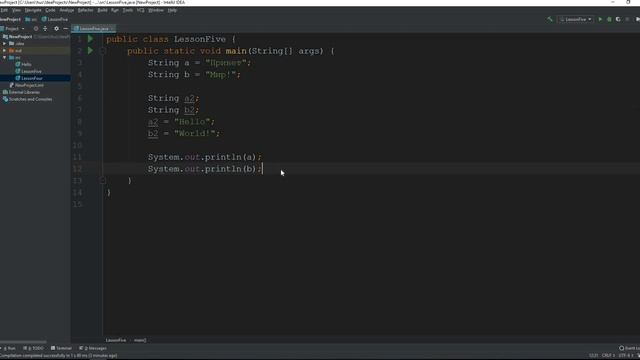
Task: Select LessonFive in the project tree
Action: point(31,71)
